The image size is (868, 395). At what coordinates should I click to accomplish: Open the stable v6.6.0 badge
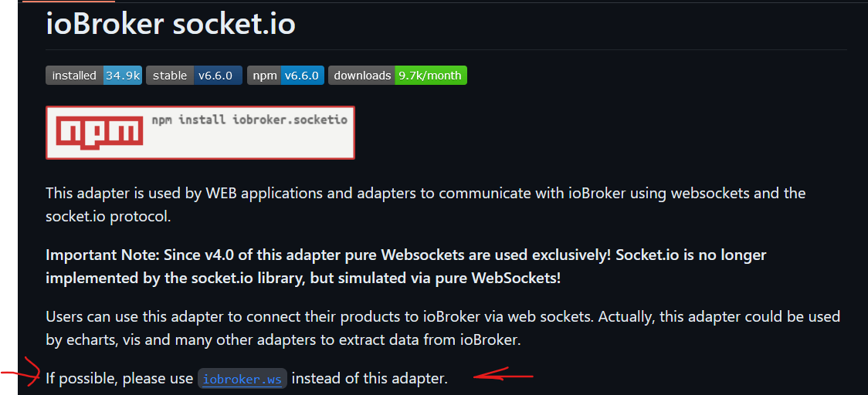tap(195, 76)
